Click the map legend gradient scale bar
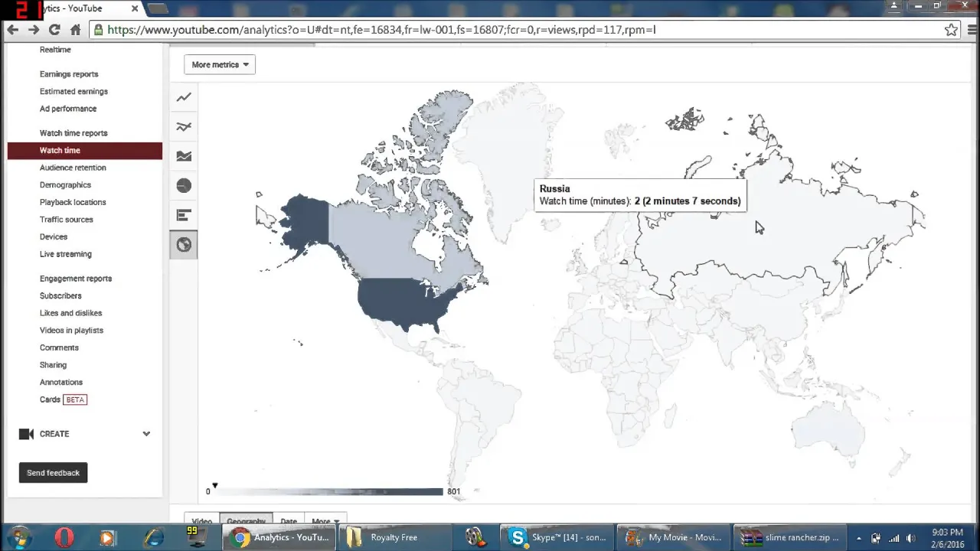The image size is (980, 551). point(328,491)
